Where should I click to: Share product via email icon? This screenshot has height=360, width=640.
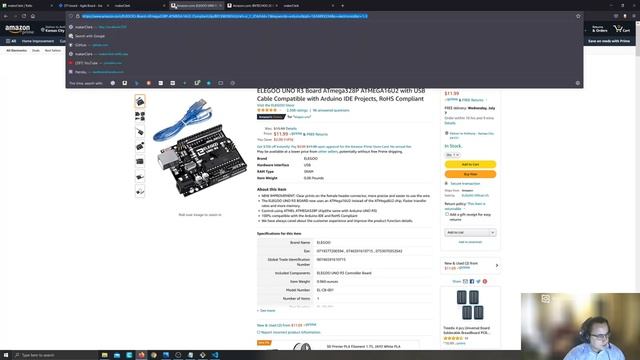pyautogui.click(x=465, y=281)
